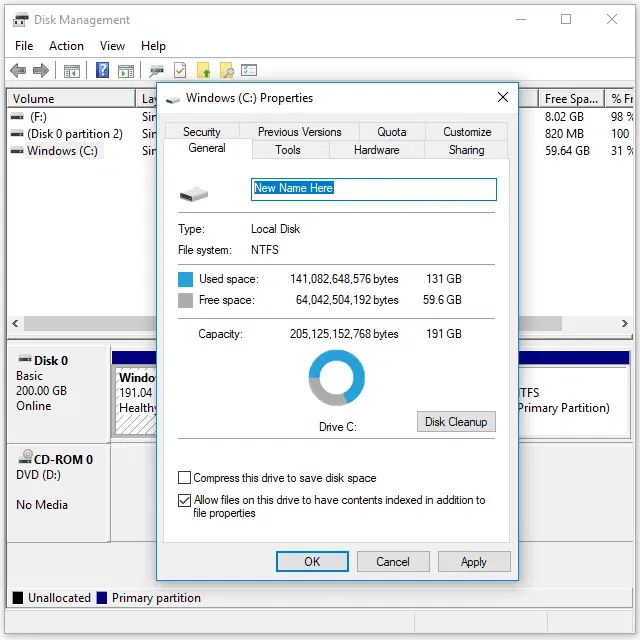Click the Cancel button in Properties dialog
This screenshot has width=640, height=640.
pyautogui.click(x=393, y=562)
